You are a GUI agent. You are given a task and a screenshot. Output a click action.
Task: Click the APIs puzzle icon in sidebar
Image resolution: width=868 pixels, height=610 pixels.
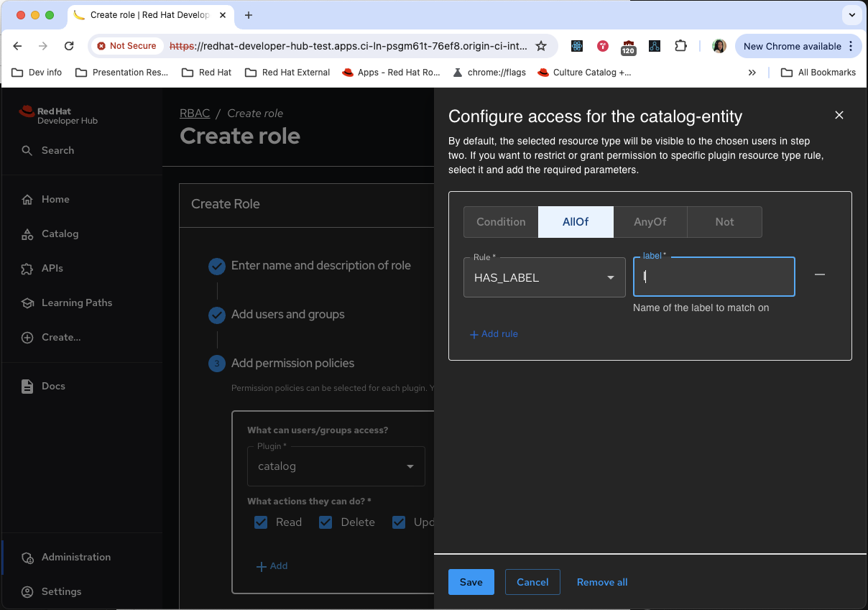(x=27, y=269)
